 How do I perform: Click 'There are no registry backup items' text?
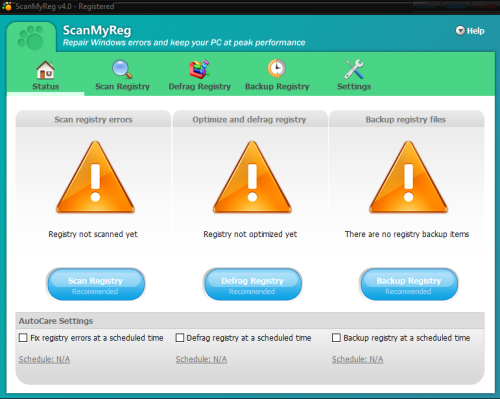[407, 234]
